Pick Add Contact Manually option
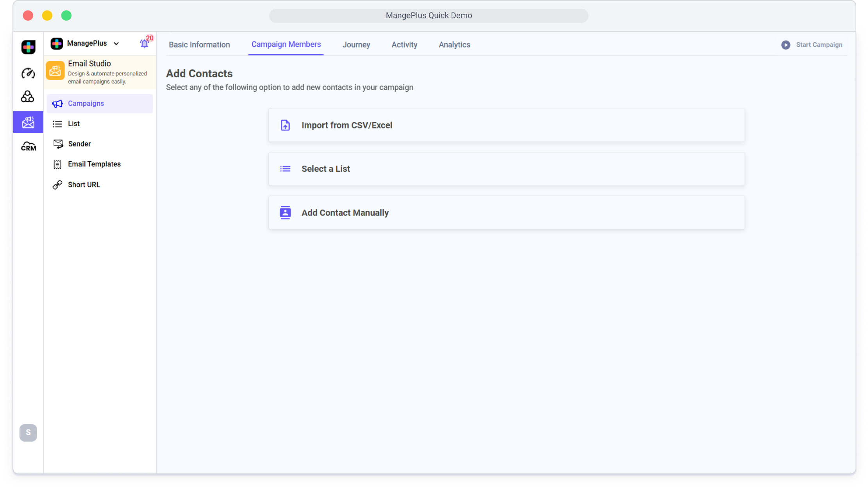Viewport: 868px width, 489px height. tap(506, 213)
